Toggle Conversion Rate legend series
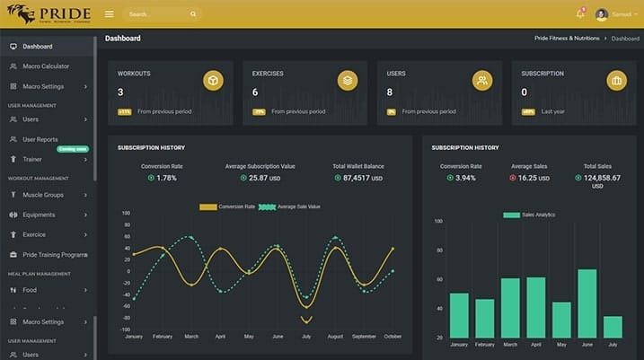This screenshot has height=360, width=644. [x=227, y=206]
